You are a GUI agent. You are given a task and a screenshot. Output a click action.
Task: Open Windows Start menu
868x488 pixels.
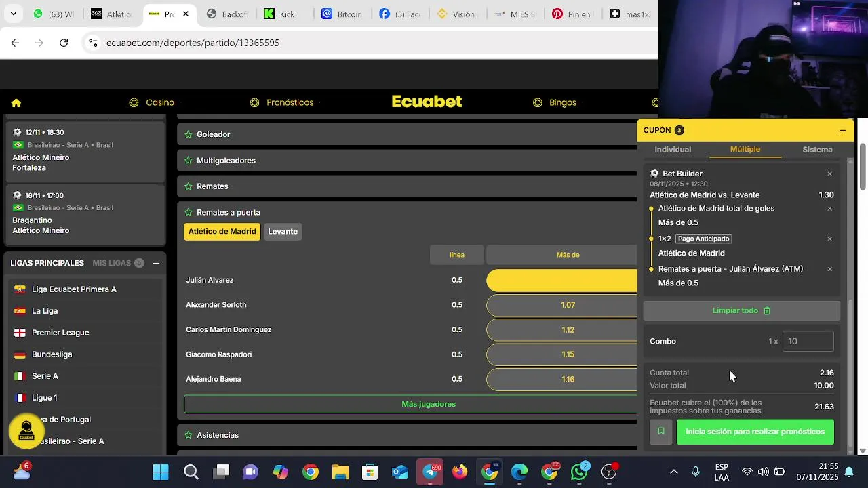coord(161,472)
